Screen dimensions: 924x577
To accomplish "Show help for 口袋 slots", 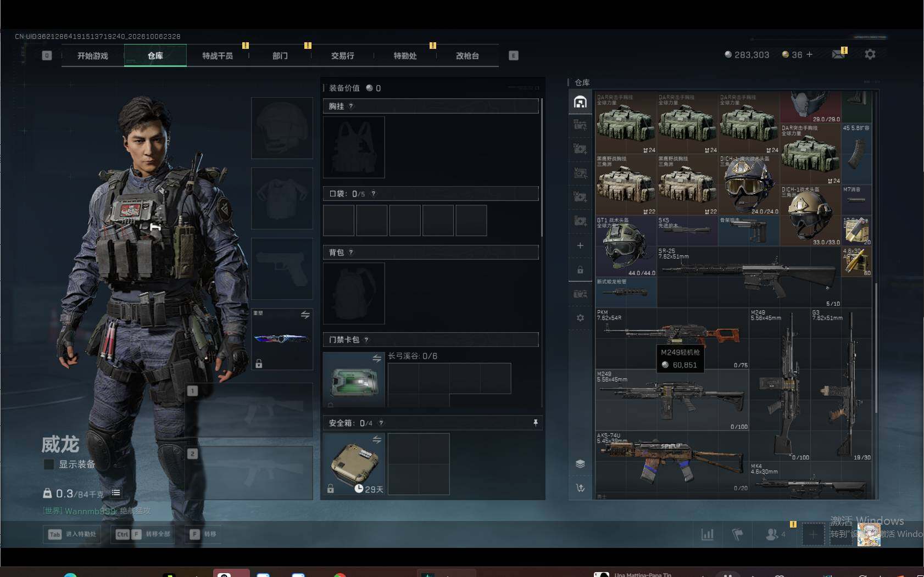I will [x=374, y=193].
